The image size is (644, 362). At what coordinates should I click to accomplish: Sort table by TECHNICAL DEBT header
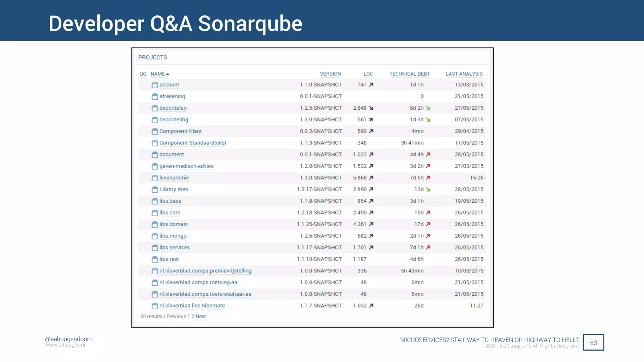tap(409, 74)
